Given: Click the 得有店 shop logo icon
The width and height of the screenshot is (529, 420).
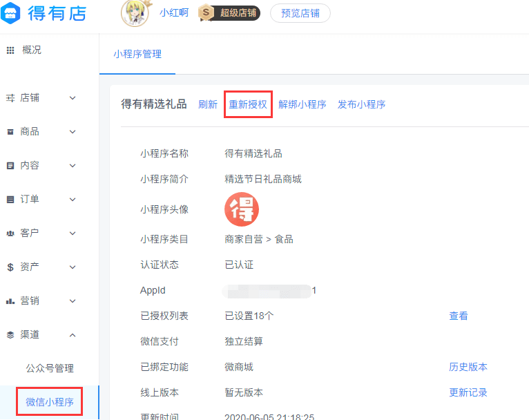Looking at the screenshot, I should [10, 13].
